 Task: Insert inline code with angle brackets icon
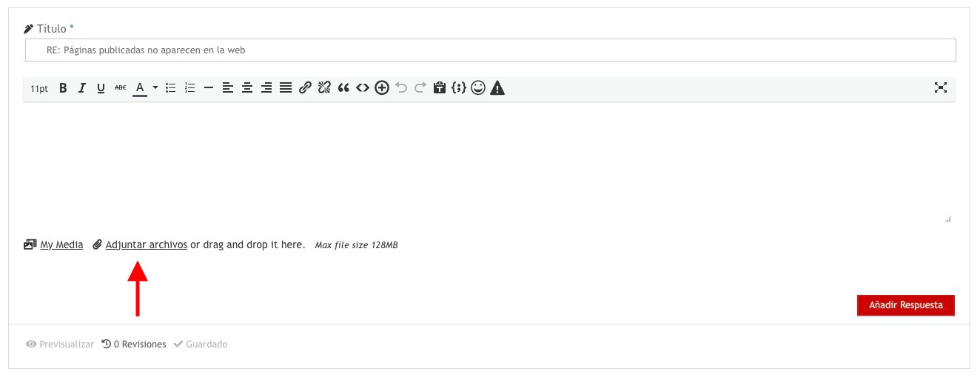click(x=363, y=88)
